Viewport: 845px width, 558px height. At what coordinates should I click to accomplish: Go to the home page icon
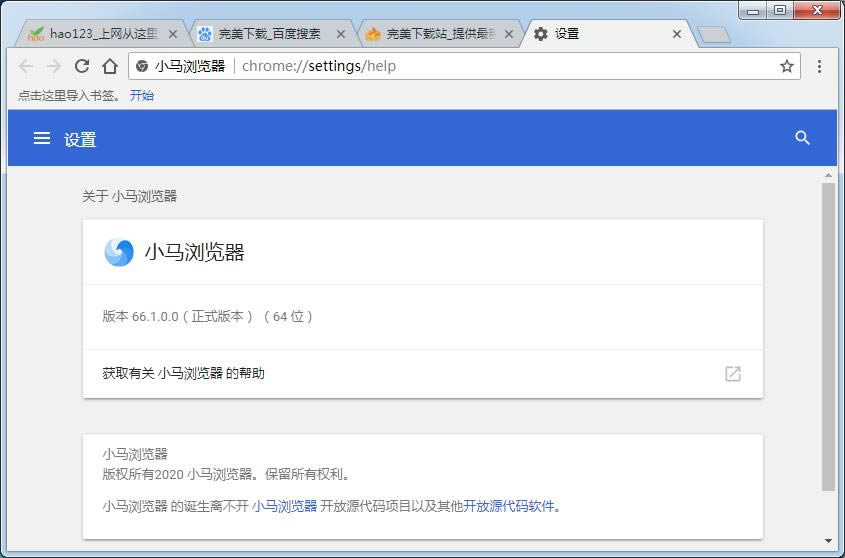(x=110, y=66)
